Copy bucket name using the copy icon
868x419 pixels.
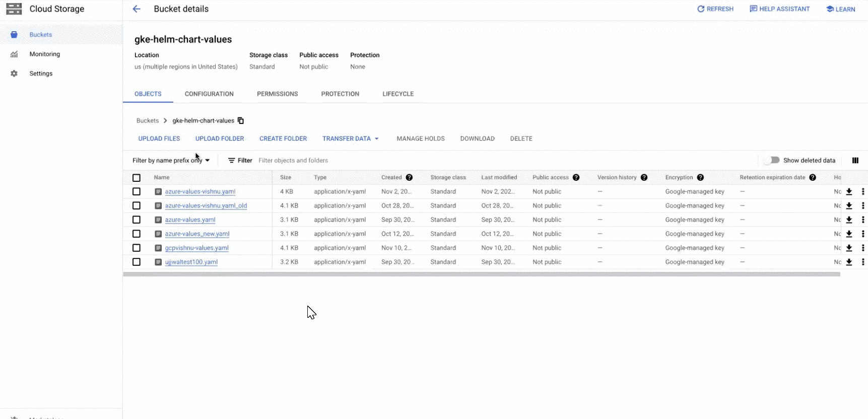tap(241, 120)
